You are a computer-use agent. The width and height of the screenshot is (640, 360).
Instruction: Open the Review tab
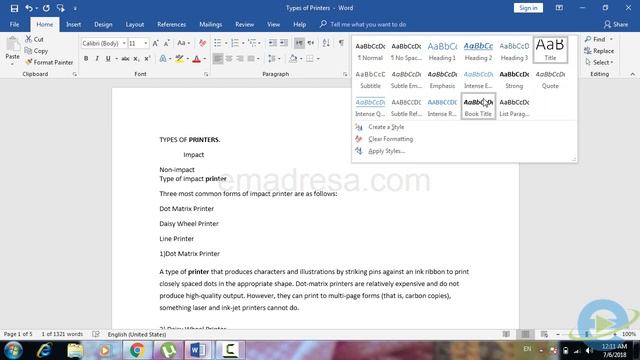(x=244, y=24)
